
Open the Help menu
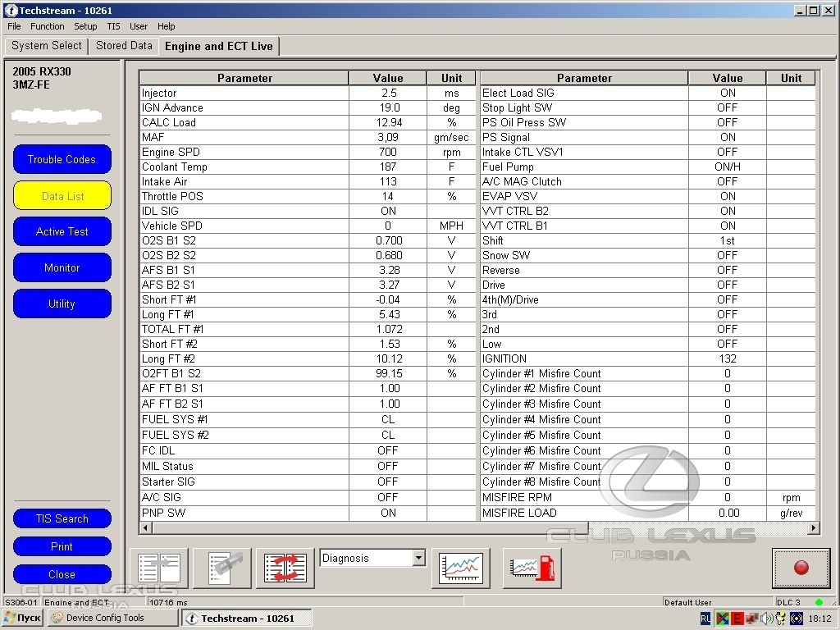click(x=166, y=26)
